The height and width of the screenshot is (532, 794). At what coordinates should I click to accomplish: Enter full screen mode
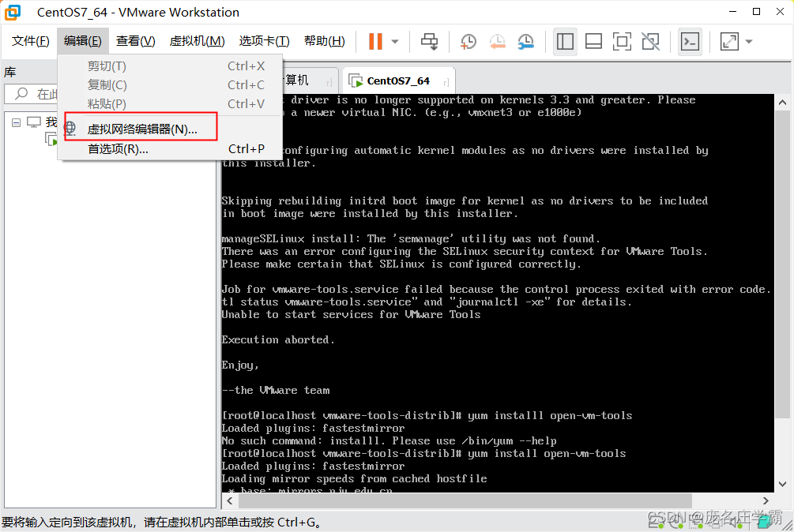[x=622, y=42]
